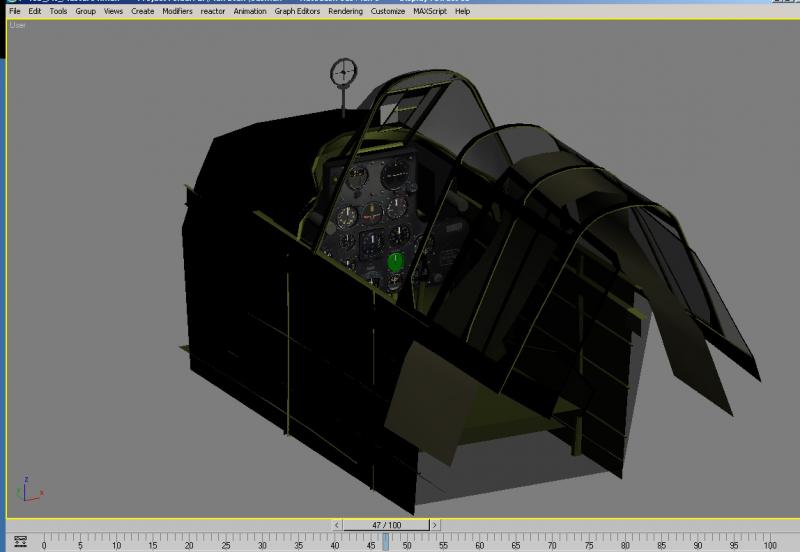Open the Modifiers menu
The image size is (800, 552).
coord(177,11)
